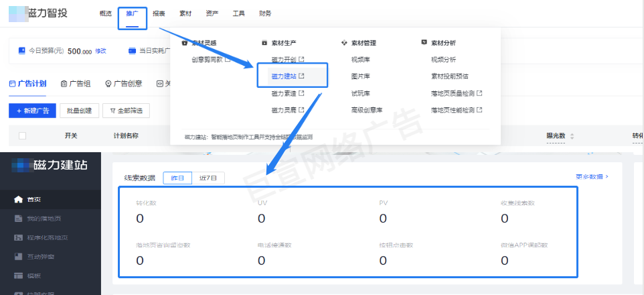Image resolution: width=644 pixels, height=295 pixels.
Task: Click the 按钮点击数 statistic label
Action: [396, 245]
